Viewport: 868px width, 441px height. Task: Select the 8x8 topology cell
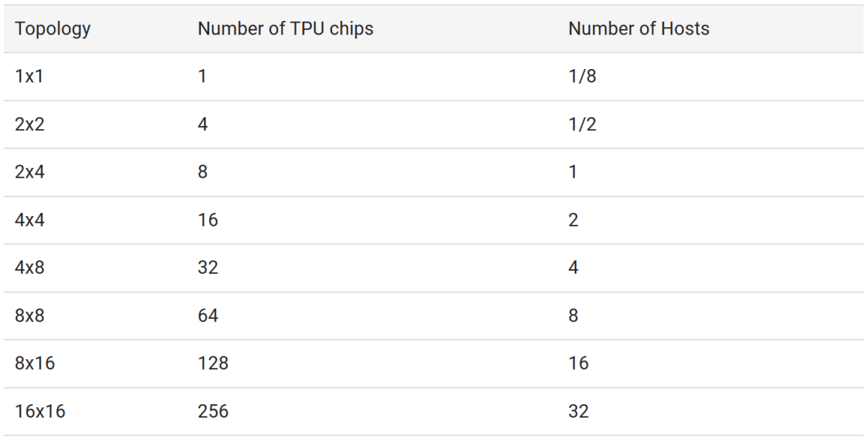coord(30,316)
